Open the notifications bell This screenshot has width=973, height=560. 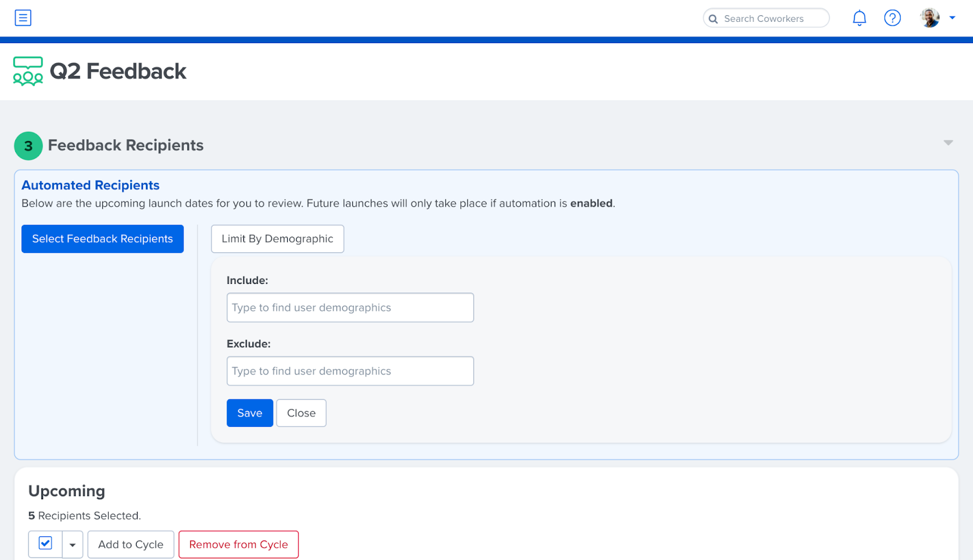coord(859,18)
